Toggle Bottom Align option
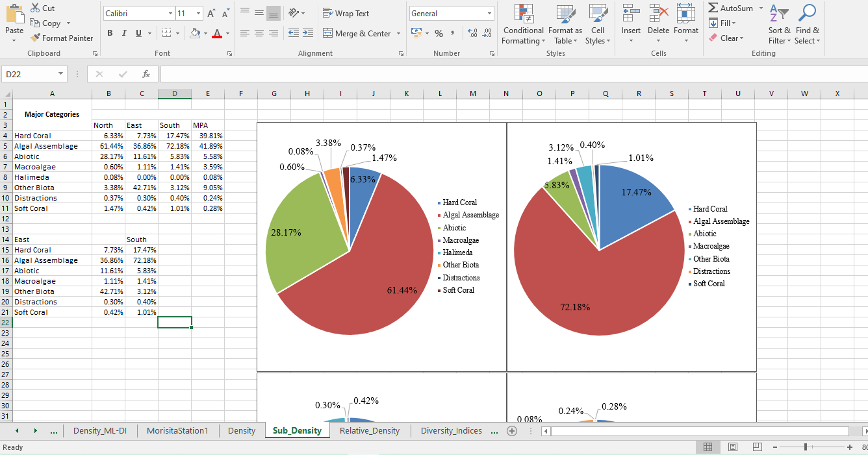This screenshot has height=455, width=868. click(274, 12)
